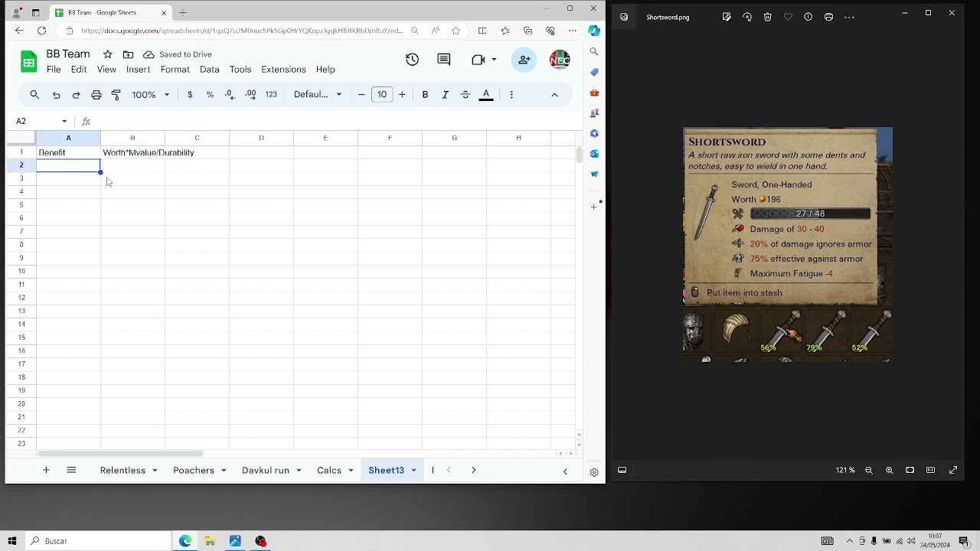The image size is (980, 551).
Task: Move BB Team document to folder
Action: click(128, 54)
